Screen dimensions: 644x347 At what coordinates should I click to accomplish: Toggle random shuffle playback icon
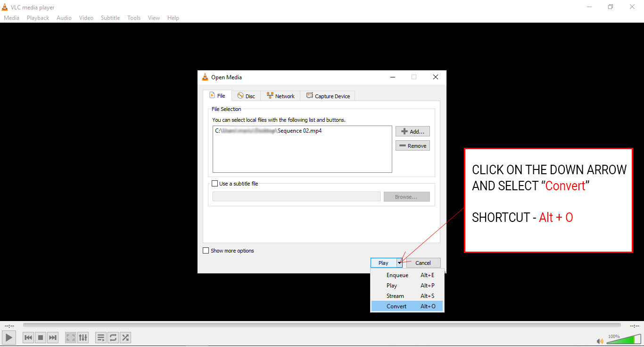pos(125,338)
